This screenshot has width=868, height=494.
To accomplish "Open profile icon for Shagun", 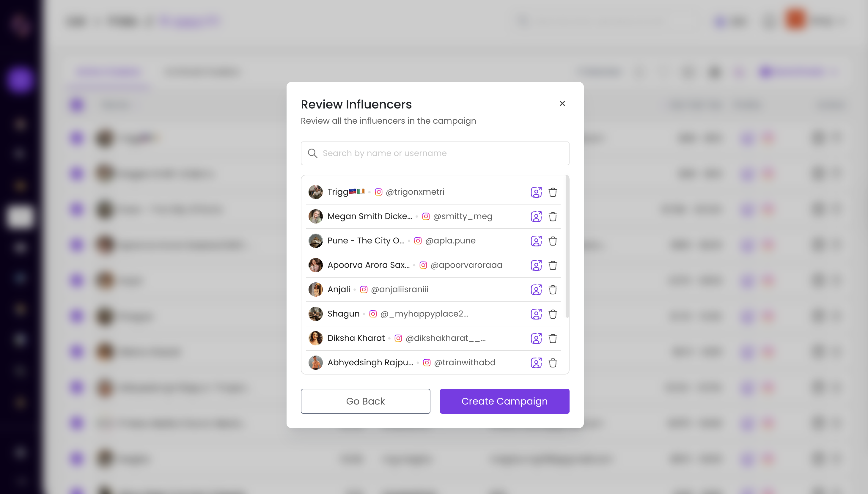I will [536, 314].
